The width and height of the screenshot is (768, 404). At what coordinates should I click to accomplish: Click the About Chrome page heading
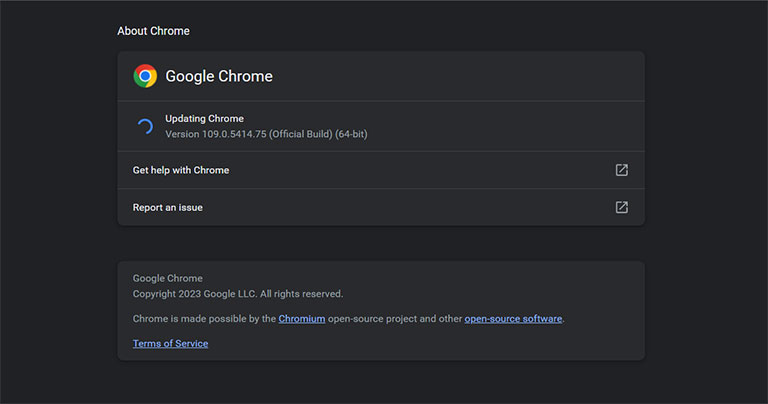pos(153,31)
